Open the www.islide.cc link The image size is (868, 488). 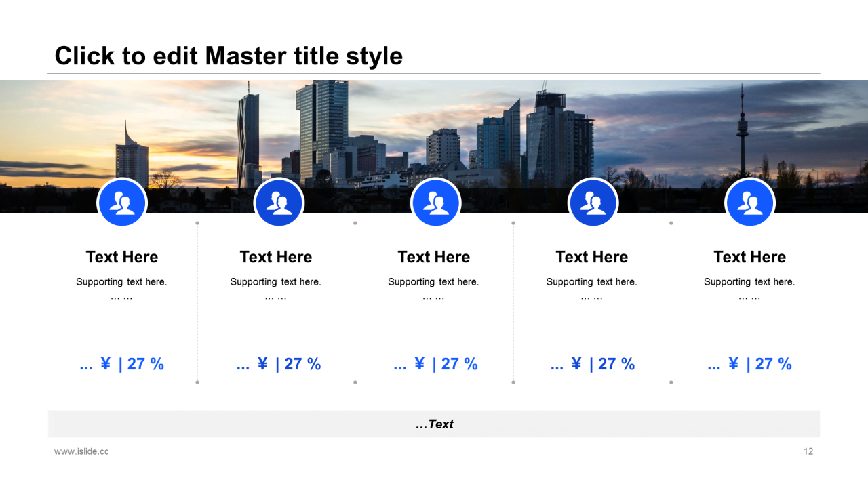81,451
